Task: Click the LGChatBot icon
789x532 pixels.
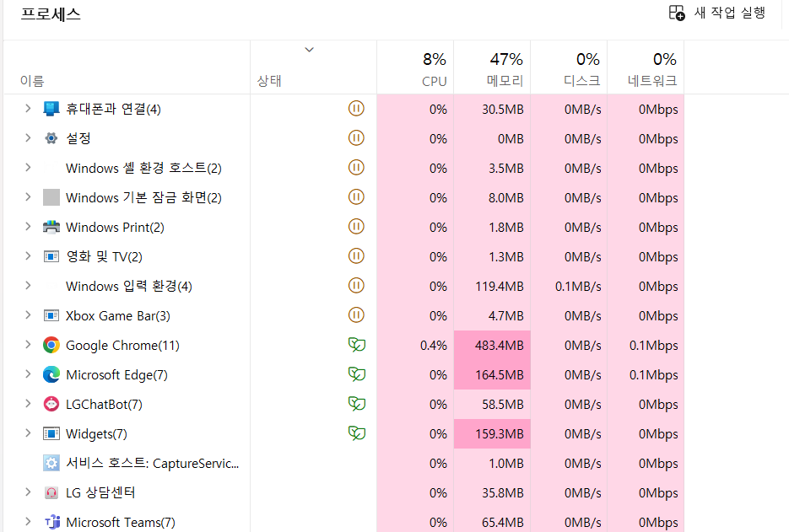Action: click(x=51, y=404)
